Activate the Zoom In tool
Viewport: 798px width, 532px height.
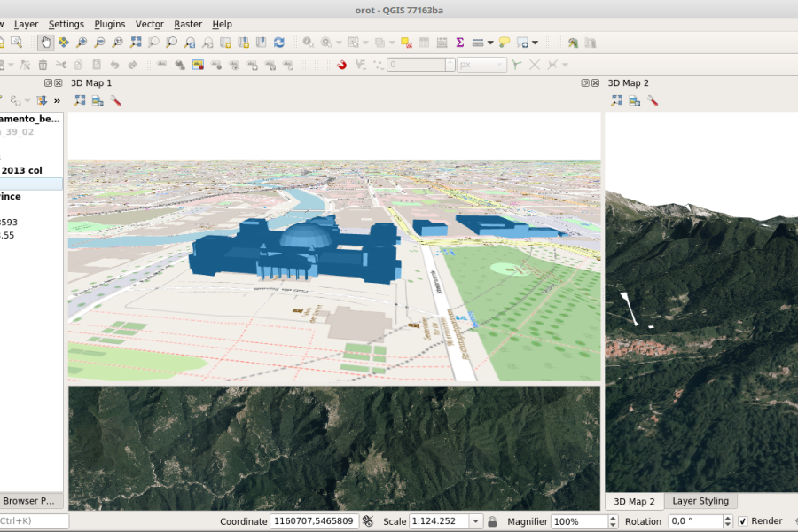[81, 42]
